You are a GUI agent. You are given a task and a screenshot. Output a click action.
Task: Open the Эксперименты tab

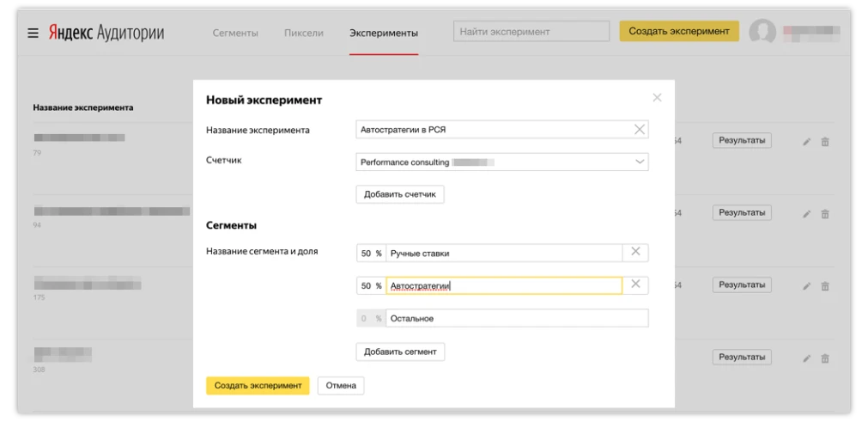click(383, 33)
